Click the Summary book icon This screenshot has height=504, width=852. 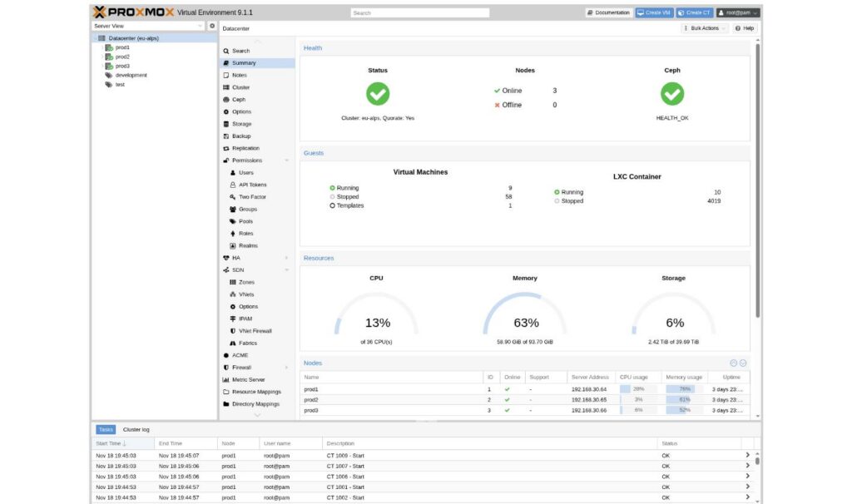tap(226, 63)
